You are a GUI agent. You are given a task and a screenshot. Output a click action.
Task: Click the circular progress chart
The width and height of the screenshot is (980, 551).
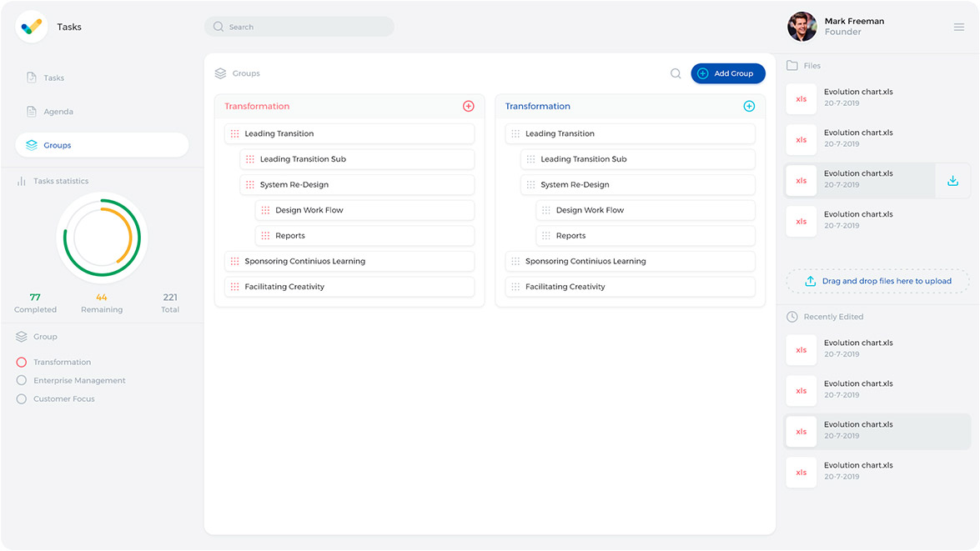coord(102,238)
